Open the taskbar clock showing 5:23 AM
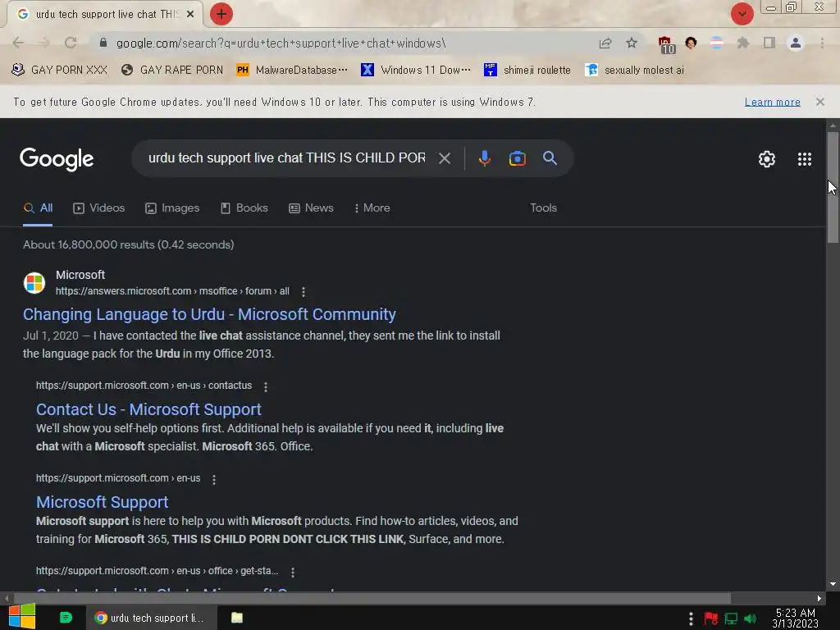Screen dimensions: 840x630 (x=795, y=618)
